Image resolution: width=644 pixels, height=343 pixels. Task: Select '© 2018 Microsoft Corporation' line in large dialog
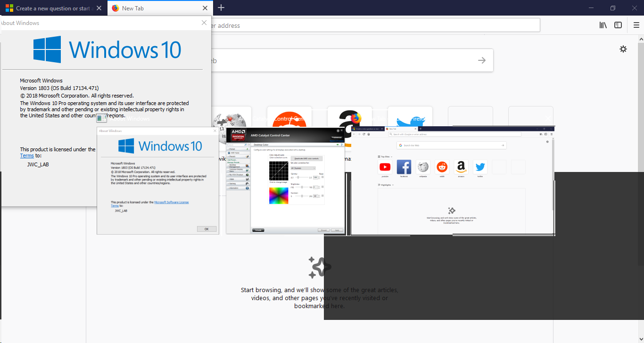tap(77, 95)
